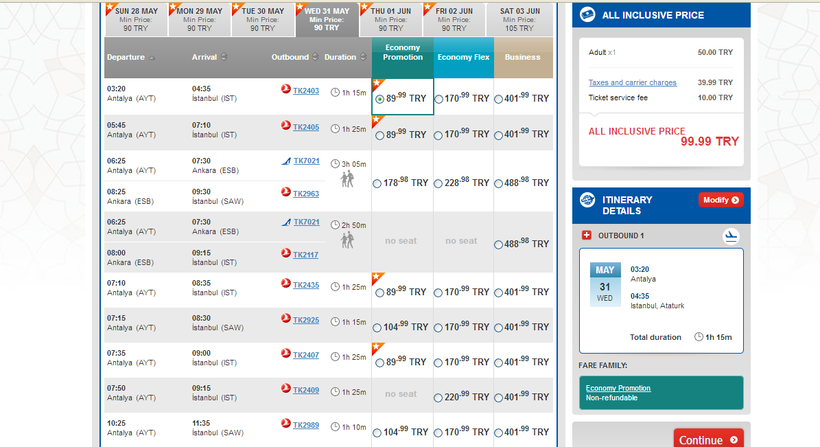
Task: Click the All Inclusive Price header icon
Action: [587, 15]
